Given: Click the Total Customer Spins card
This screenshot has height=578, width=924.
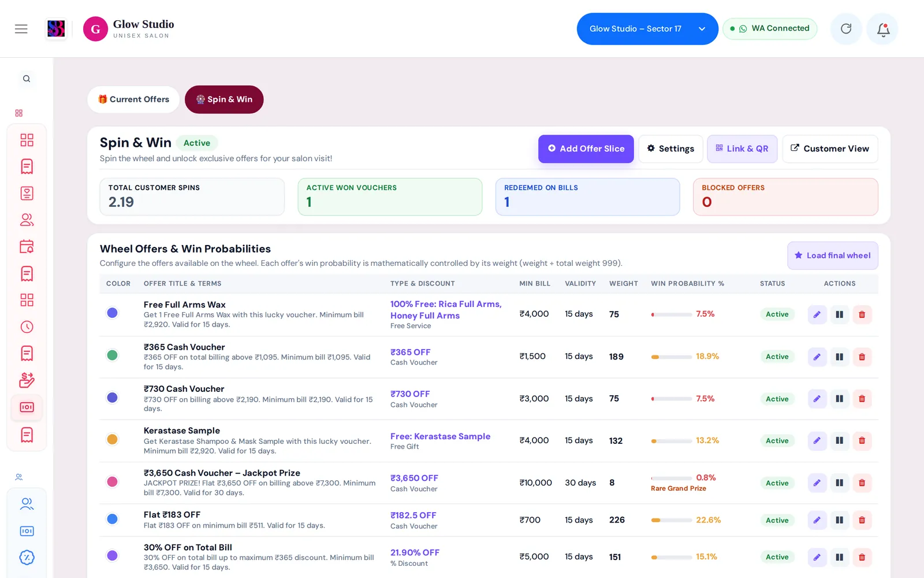Looking at the screenshot, I should click(192, 197).
